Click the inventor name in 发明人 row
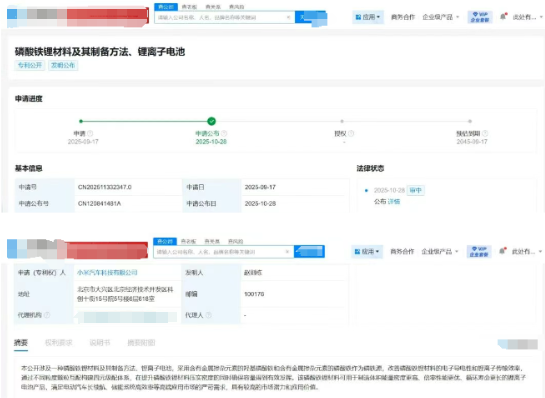The width and height of the screenshot is (545, 398). (253, 273)
